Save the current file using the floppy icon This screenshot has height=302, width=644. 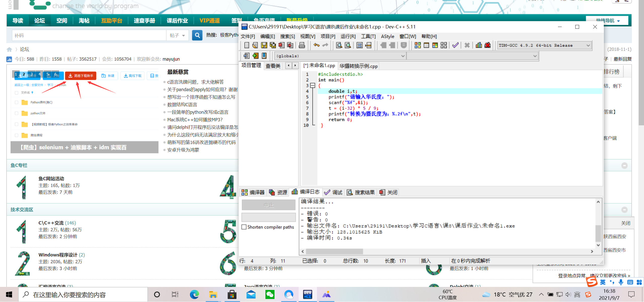tap(264, 45)
